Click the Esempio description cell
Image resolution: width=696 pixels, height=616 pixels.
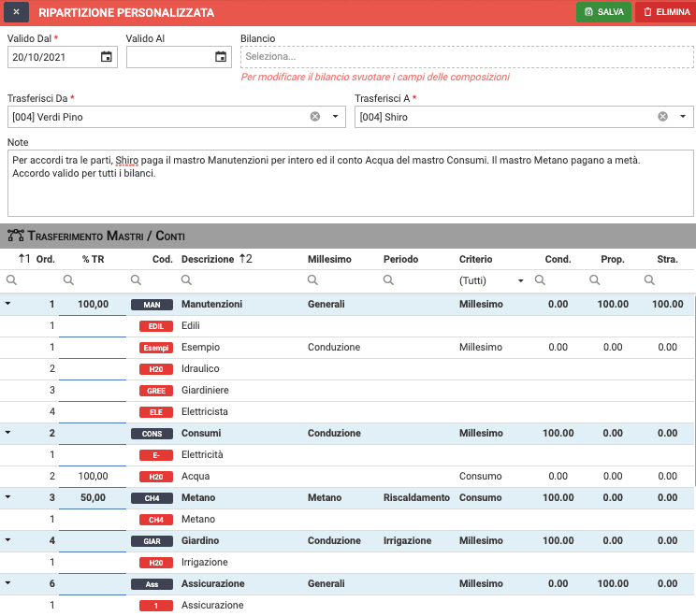point(200,347)
